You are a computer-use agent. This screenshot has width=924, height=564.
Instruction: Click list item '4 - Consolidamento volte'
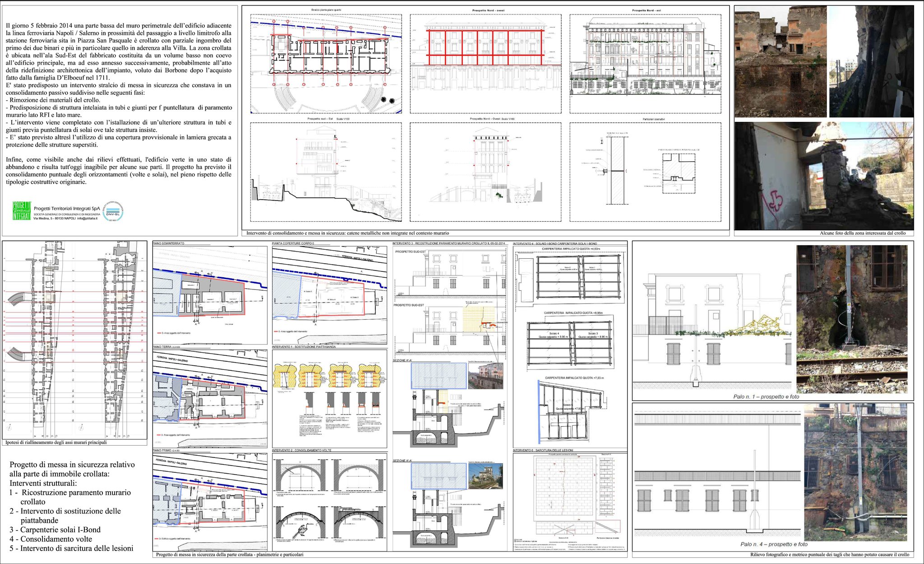[x=51, y=539]
